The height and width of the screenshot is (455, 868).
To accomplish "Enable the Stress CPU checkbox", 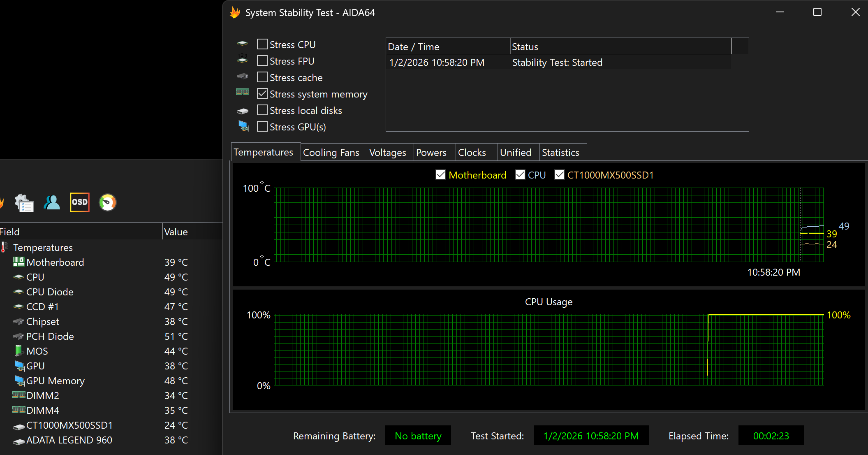I will [262, 44].
